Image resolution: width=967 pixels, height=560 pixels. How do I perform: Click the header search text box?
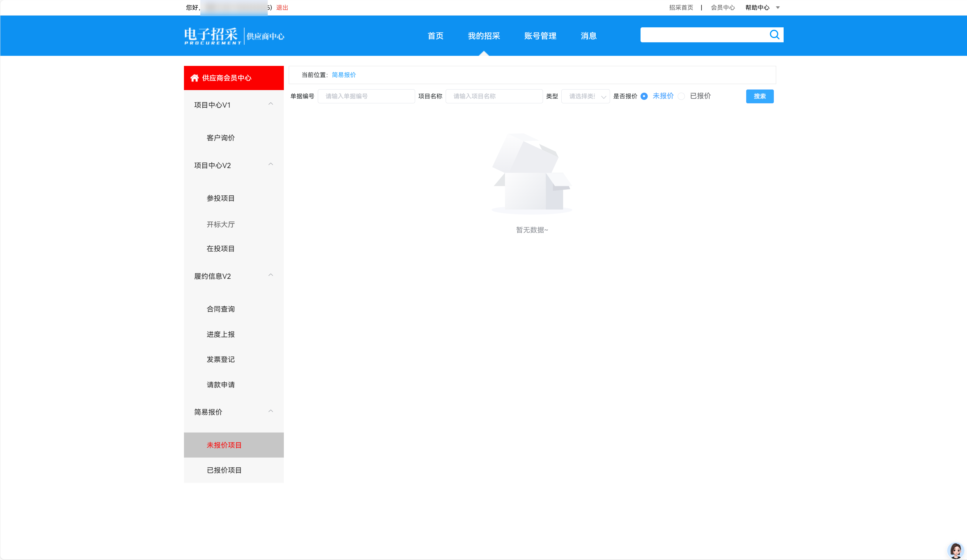pyautogui.click(x=704, y=35)
